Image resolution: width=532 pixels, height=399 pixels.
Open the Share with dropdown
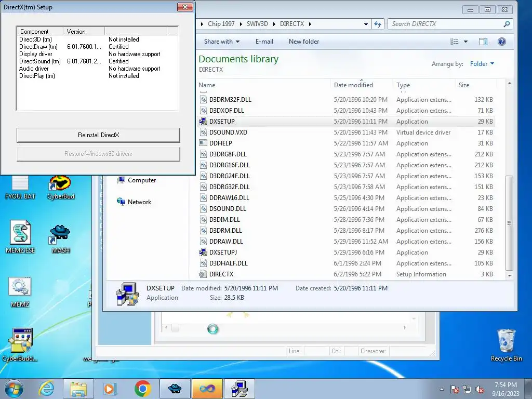221,42
